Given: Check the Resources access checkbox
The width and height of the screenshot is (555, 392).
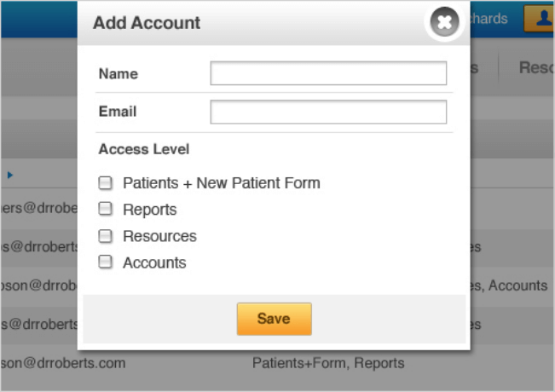Looking at the screenshot, I should pyautogui.click(x=106, y=236).
